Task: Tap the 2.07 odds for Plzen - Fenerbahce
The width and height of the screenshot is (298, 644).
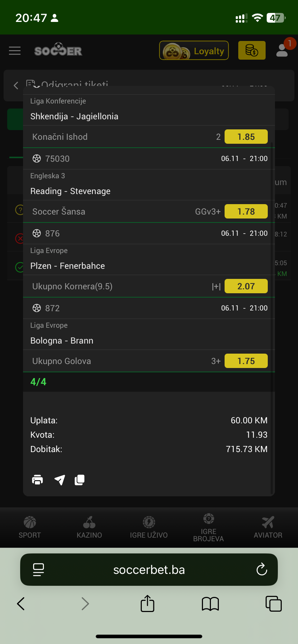Action: 246,286
